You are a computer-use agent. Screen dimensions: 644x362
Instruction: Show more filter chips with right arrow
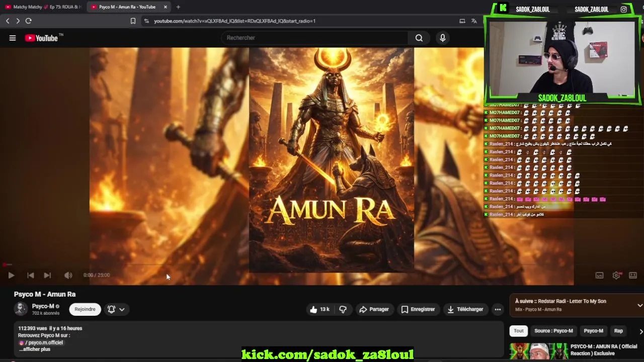(640, 331)
